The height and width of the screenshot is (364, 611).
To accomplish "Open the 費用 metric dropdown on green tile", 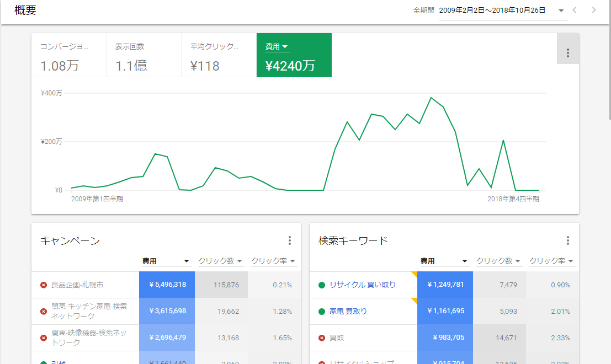I will click(277, 47).
